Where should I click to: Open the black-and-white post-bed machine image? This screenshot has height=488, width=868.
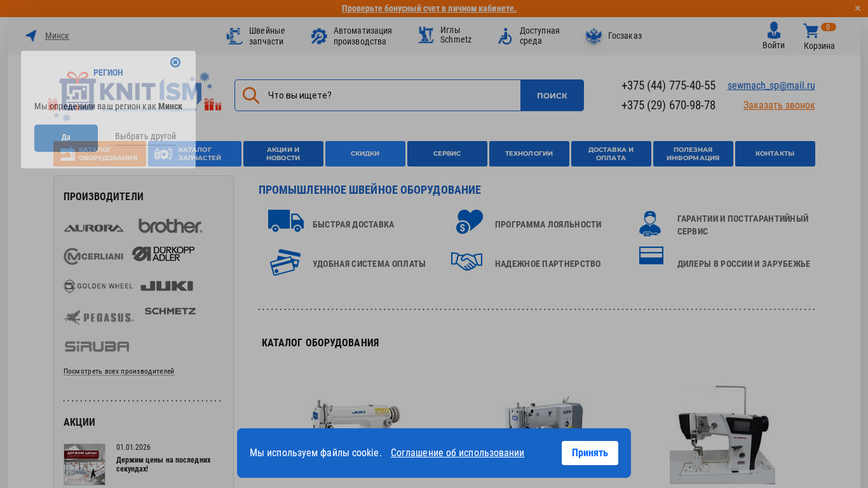[x=722, y=435]
